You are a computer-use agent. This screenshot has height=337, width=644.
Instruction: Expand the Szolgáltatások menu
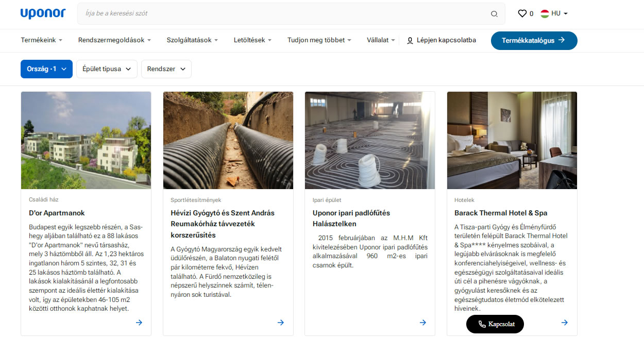coord(192,40)
